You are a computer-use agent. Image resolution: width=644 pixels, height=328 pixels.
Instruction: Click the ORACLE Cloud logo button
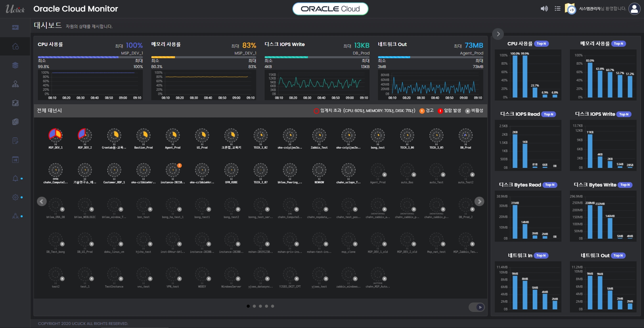pos(330,9)
